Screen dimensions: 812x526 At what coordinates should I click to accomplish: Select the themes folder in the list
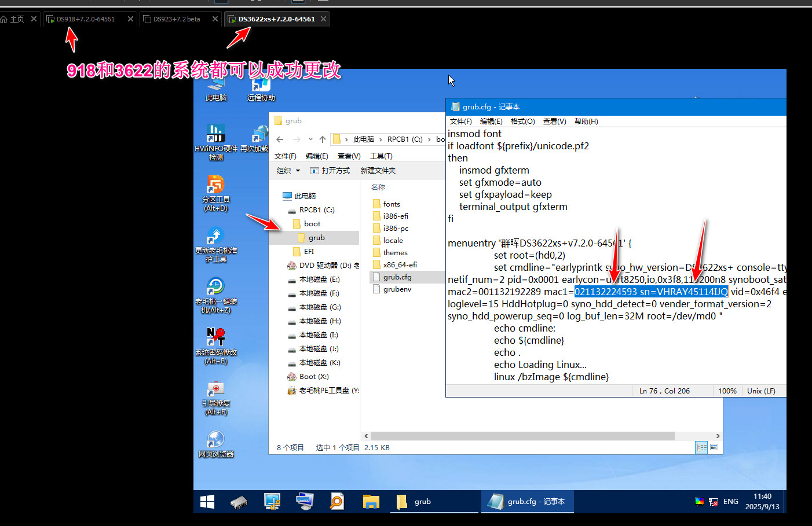390,253
